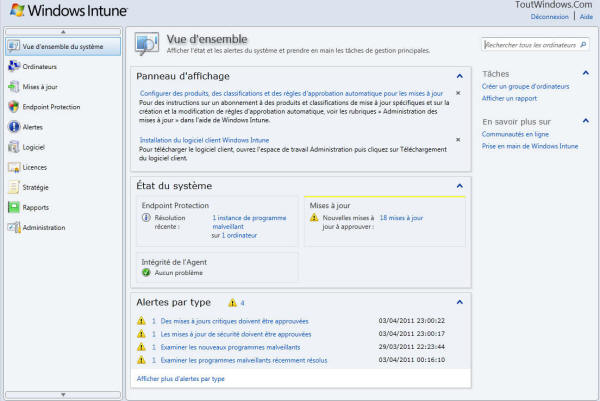Screen dimensions: 600x401
Task: Click info icon beside Résolution récente
Action: point(146,217)
